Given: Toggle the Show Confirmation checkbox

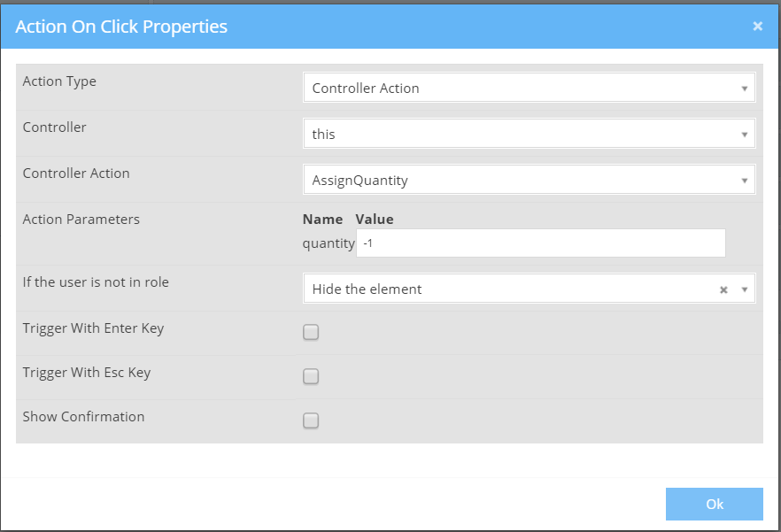Looking at the screenshot, I should tap(311, 421).
